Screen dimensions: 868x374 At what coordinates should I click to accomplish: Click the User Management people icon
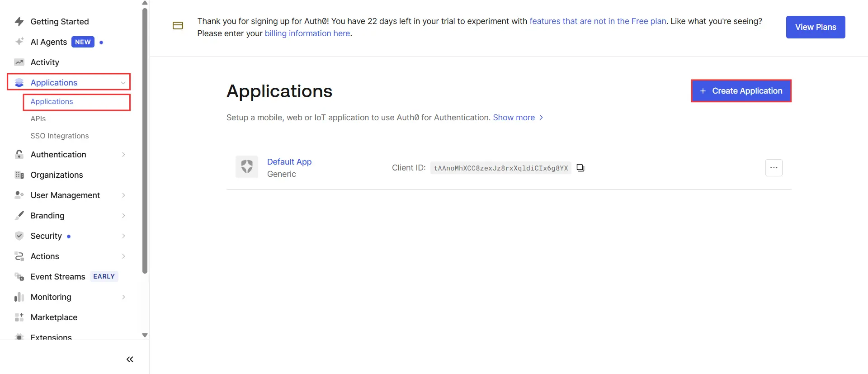pos(19,195)
